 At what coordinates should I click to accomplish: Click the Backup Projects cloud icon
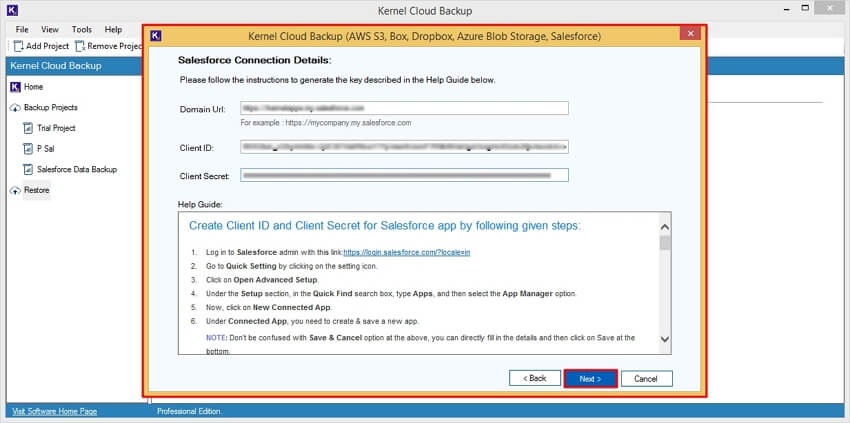[x=15, y=108]
